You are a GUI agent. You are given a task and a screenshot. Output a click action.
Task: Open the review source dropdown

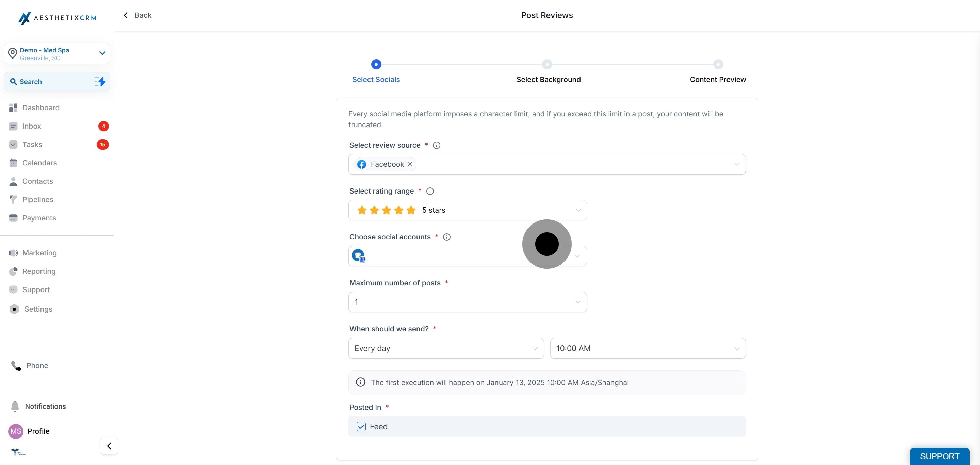click(x=547, y=164)
